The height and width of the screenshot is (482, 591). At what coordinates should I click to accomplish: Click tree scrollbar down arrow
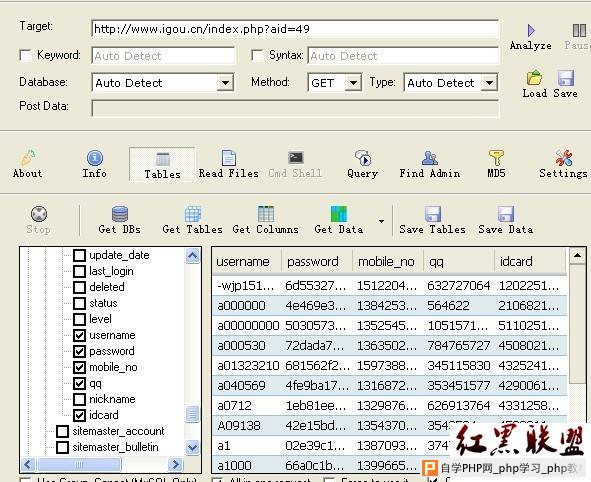[x=193, y=447]
